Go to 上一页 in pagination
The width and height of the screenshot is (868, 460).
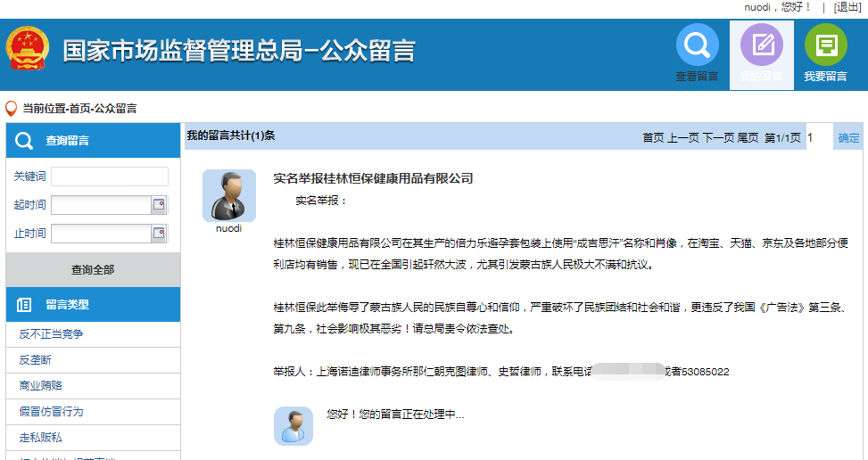point(683,137)
